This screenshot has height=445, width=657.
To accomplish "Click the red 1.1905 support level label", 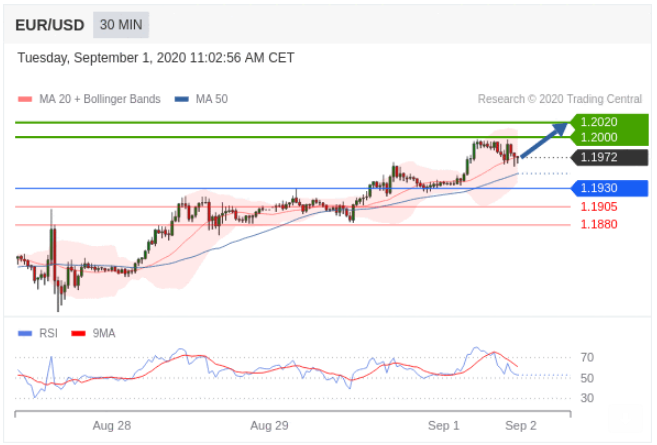I will pyautogui.click(x=598, y=207).
